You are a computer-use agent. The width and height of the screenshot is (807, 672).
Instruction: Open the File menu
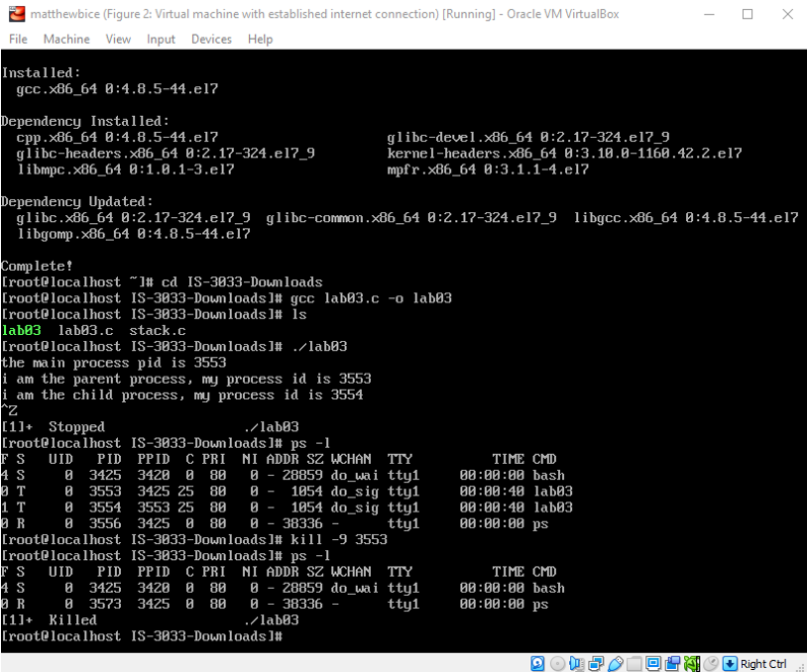[18, 39]
